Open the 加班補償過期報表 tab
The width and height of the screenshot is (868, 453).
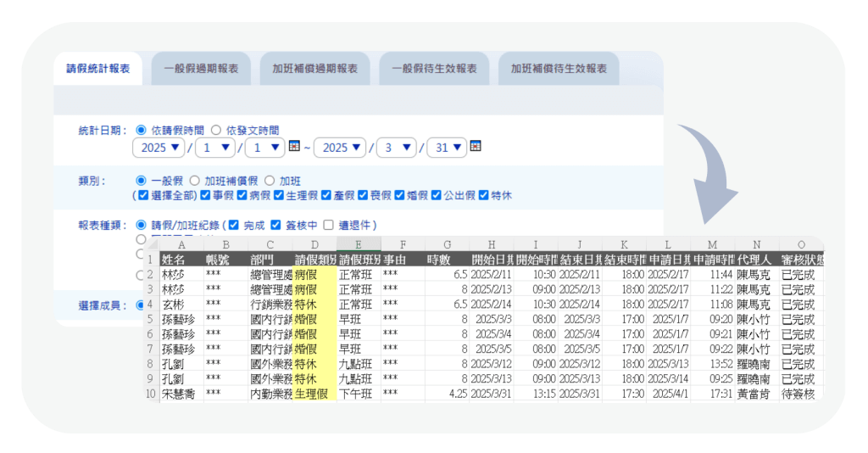[x=314, y=69]
